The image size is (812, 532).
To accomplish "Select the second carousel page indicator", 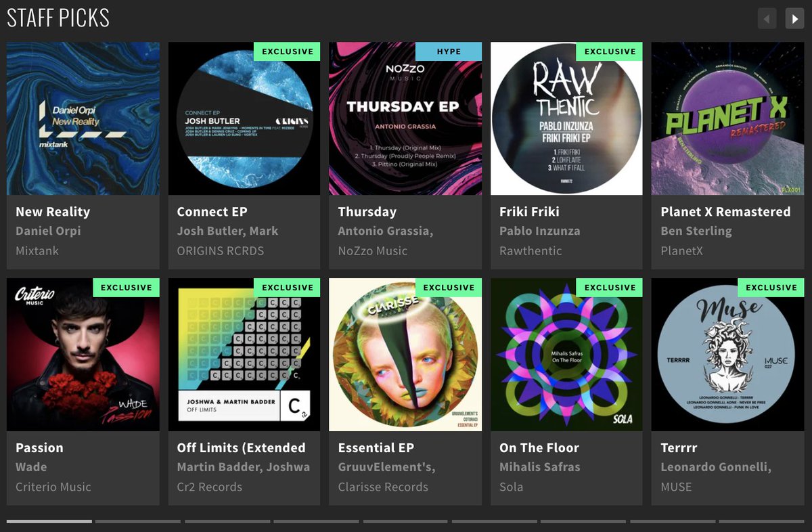I will 138,521.
